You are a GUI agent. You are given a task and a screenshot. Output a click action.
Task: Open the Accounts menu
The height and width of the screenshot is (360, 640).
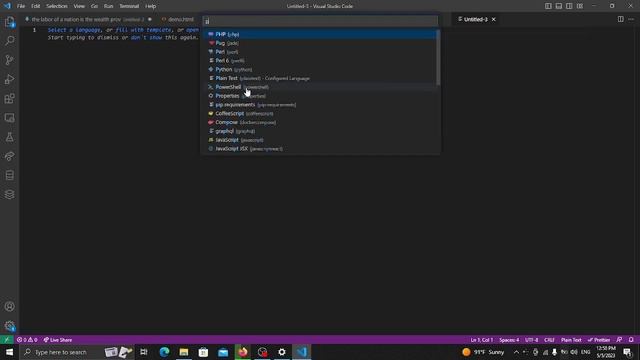[x=9, y=307]
